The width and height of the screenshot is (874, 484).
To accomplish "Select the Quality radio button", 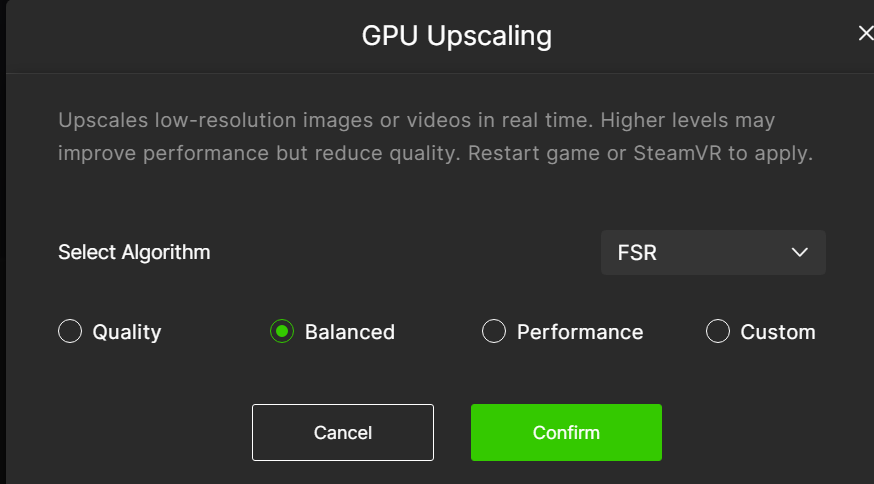I will click(x=70, y=332).
